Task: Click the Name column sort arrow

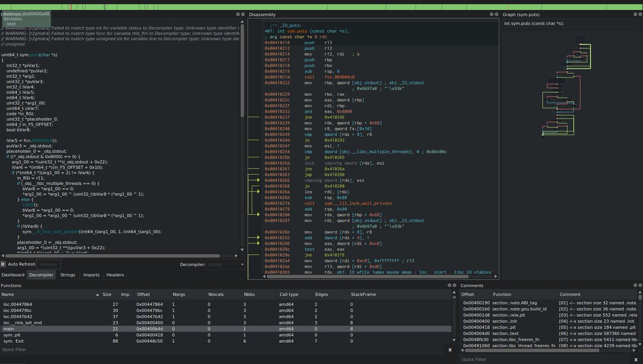Action: pos(98,294)
